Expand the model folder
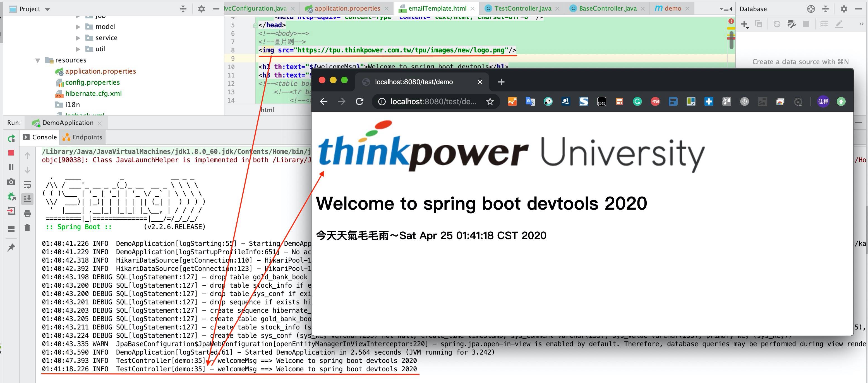868x383 pixels. pyautogui.click(x=78, y=26)
